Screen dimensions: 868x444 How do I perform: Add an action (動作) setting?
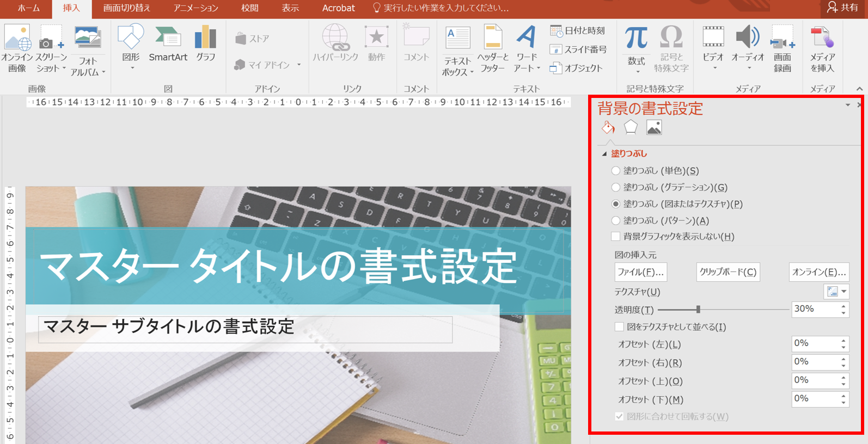point(376,44)
